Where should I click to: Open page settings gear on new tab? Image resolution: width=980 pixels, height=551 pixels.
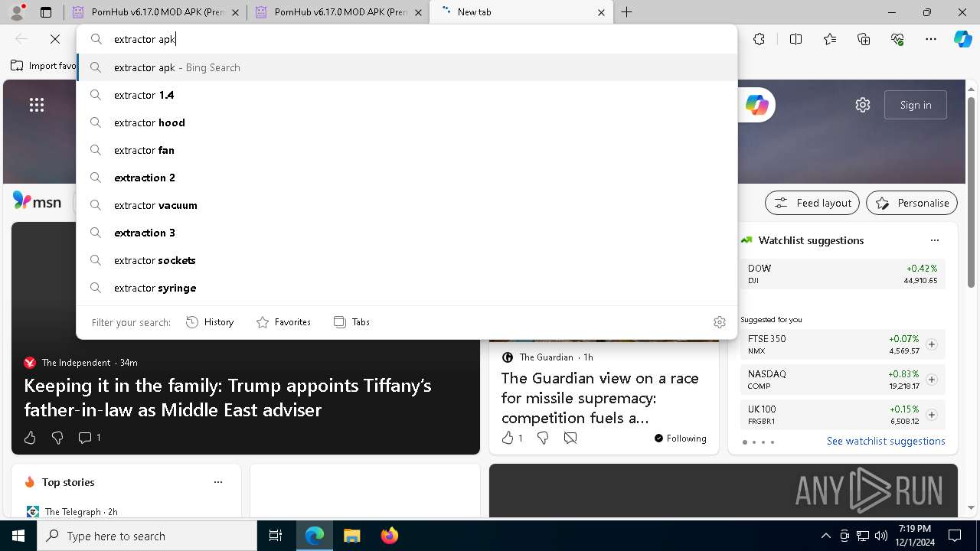[863, 105]
